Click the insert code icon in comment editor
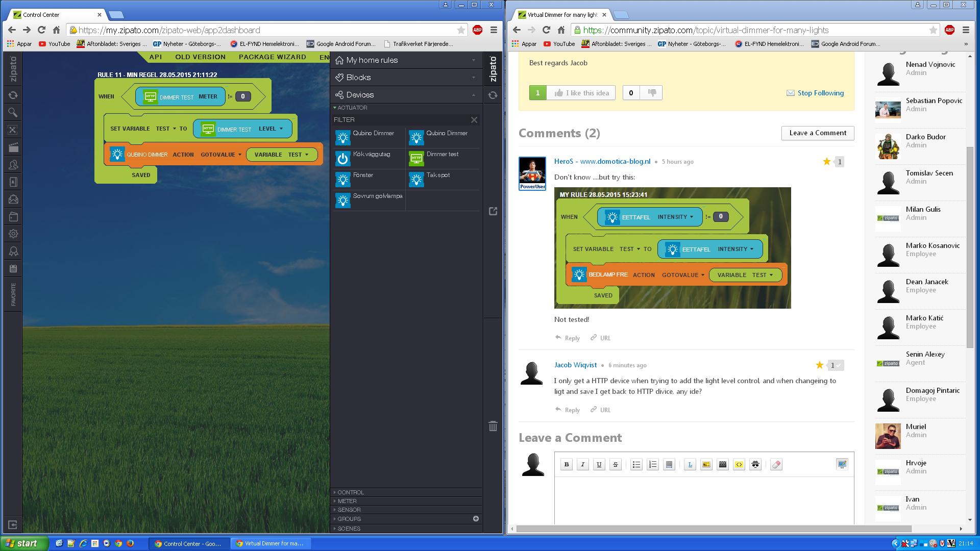 (x=739, y=464)
